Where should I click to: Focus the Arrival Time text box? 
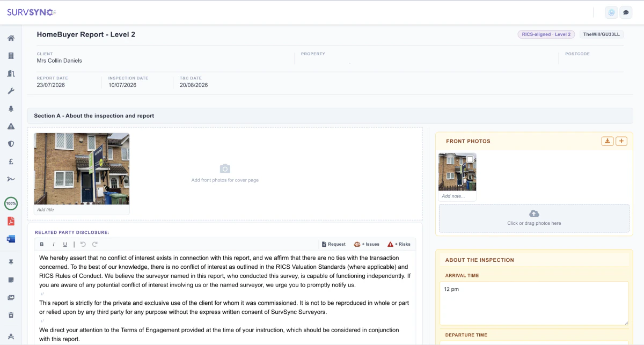coord(534,303)
